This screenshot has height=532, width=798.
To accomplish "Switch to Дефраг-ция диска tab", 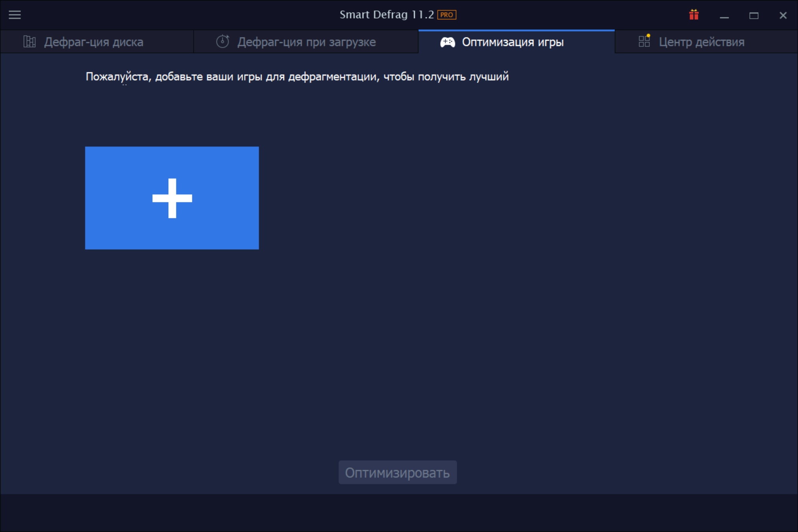I will coord(93,42).
